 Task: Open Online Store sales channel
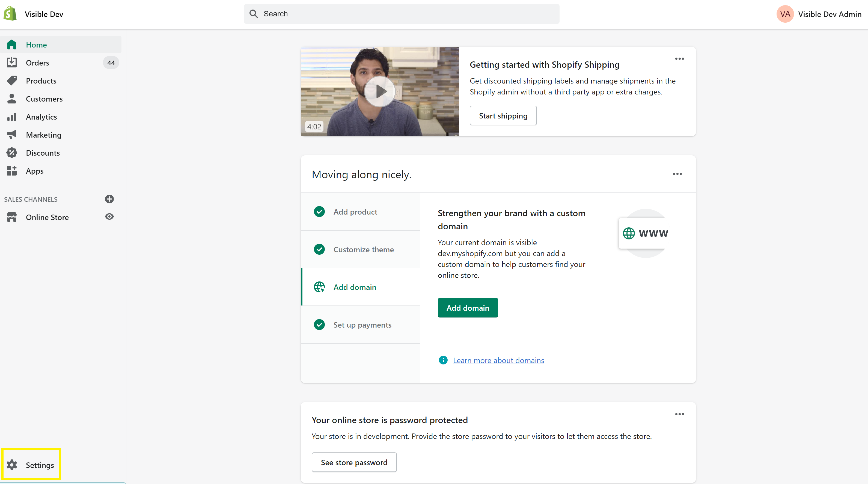[47, 217]
